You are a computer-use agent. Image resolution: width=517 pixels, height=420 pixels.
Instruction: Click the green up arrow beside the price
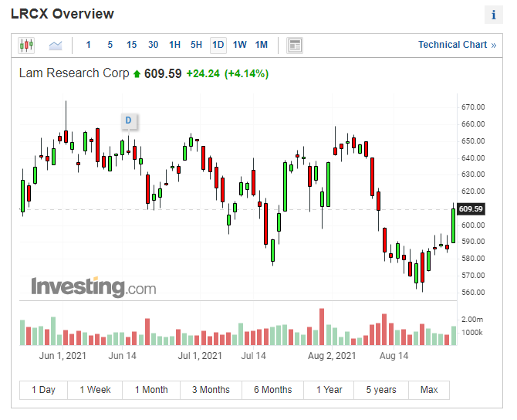pos(137,74)
